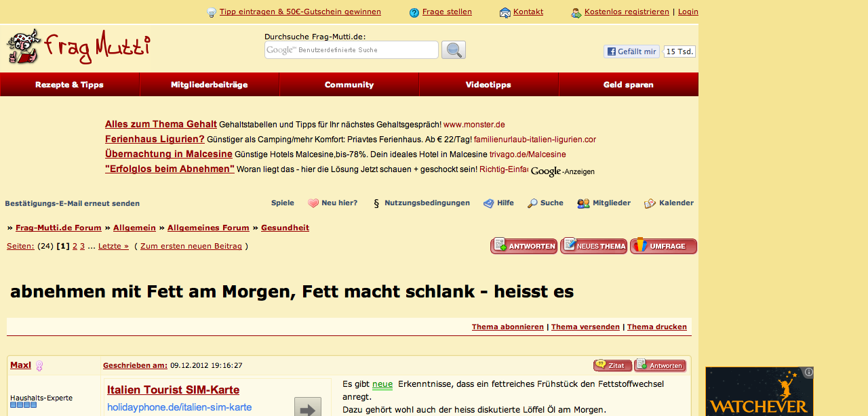Image resolution: width=868 pixels, height=416 pixels.
Task: Click the Facebook Gefällt mir button
Action: click(631, 51)
